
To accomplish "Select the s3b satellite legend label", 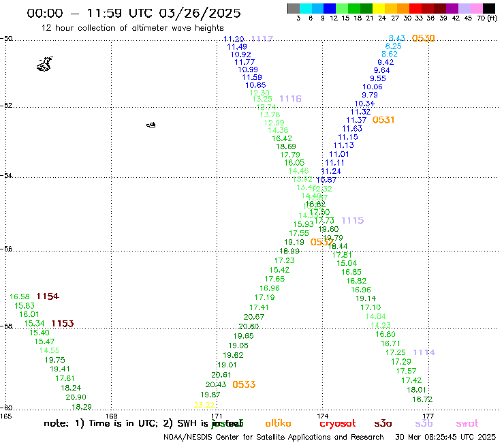I will pyautogui.click(x=424, y=424).
